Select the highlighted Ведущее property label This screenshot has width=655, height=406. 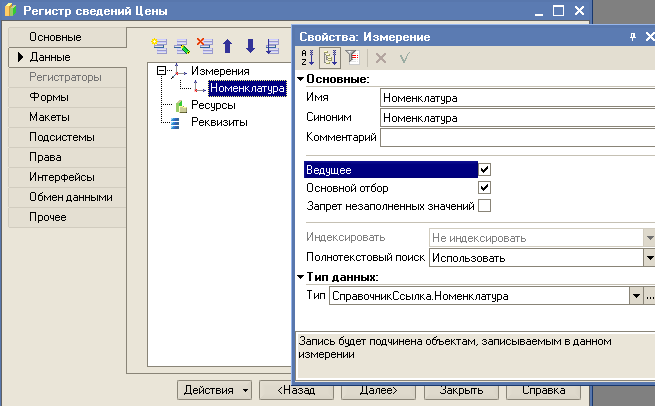(x=391, y=170)
